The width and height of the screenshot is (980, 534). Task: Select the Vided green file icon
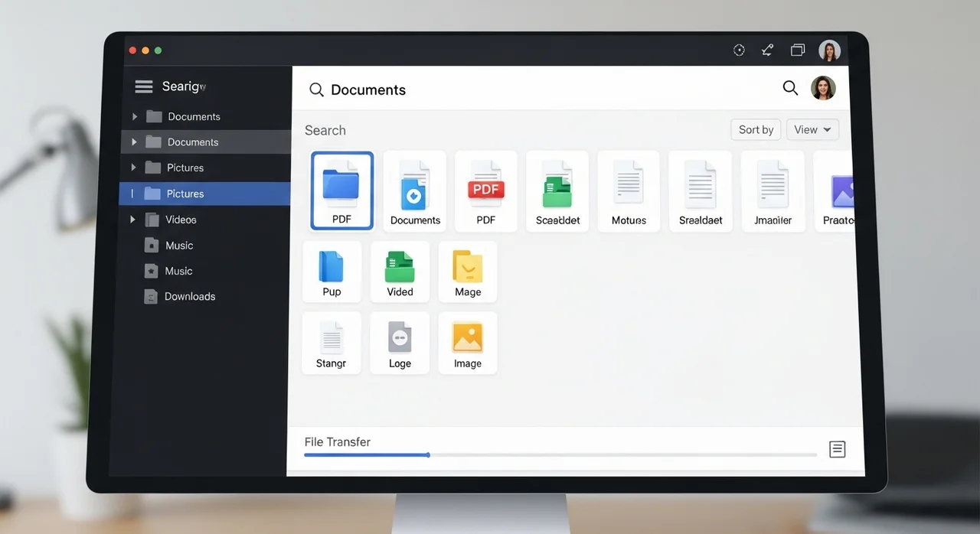click(x=400, y=272)
